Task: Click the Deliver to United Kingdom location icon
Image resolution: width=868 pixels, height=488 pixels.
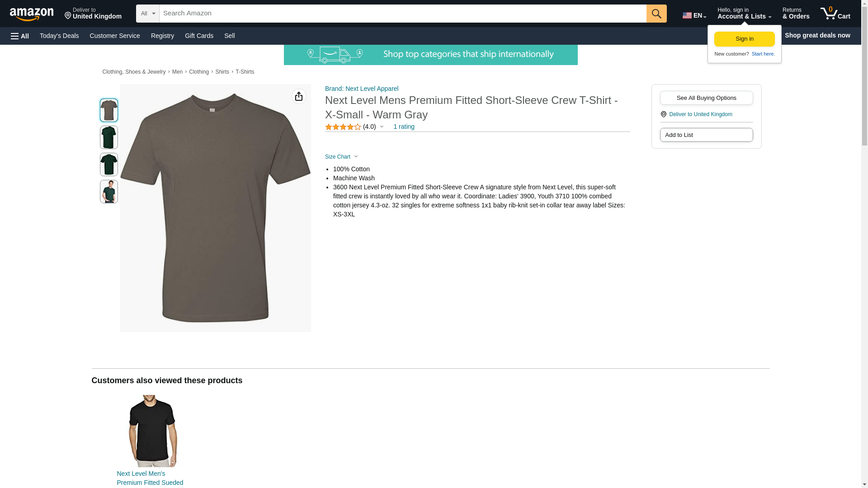Action: pos(663,114)
